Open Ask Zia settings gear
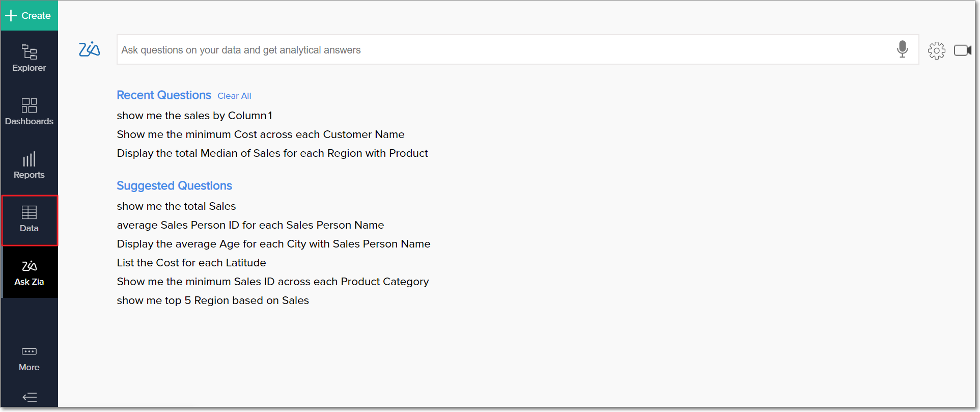980x412 pixels. 936,50
